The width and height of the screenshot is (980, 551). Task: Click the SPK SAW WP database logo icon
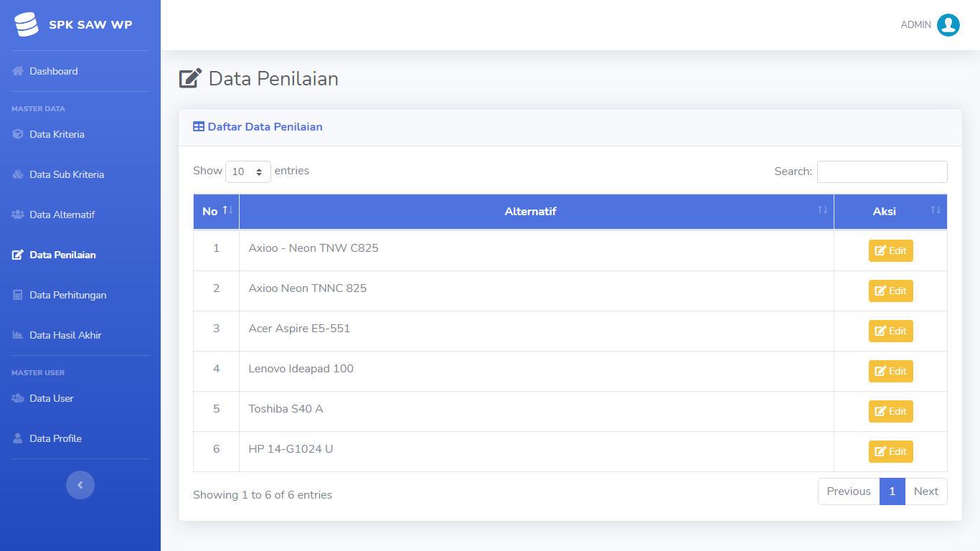[x=27, y=24]
